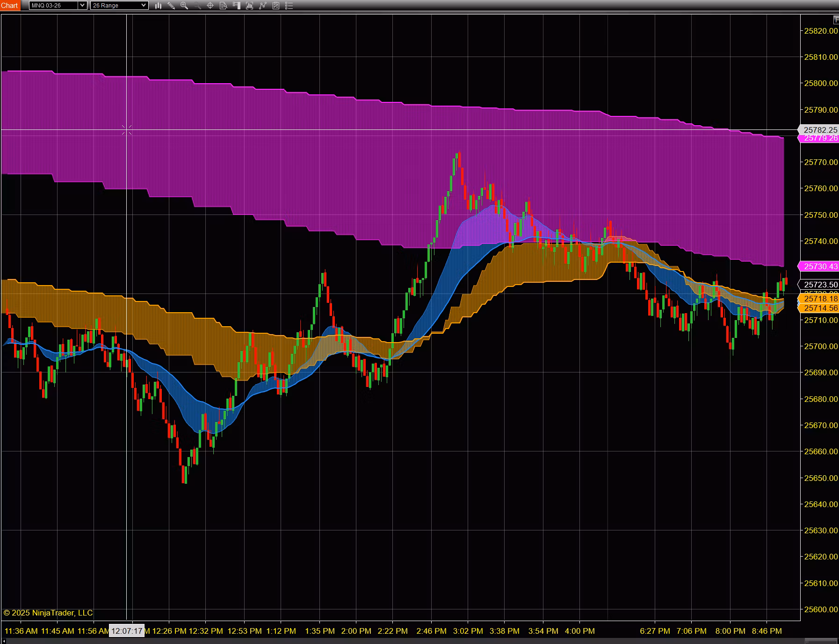This screenshot has height=644, width=839.
Task: Open the Strategies icon in toolbar
Action: pos(263,6)
